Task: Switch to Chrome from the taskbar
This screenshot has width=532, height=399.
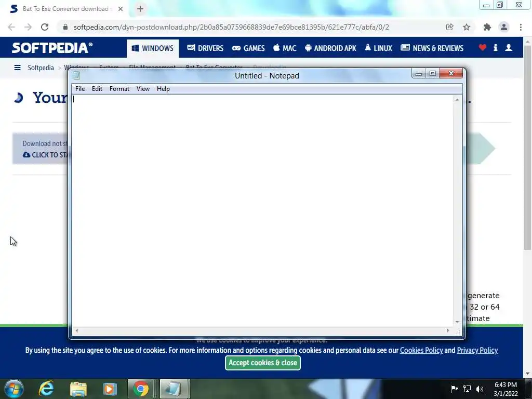Action: pos(140,389)
